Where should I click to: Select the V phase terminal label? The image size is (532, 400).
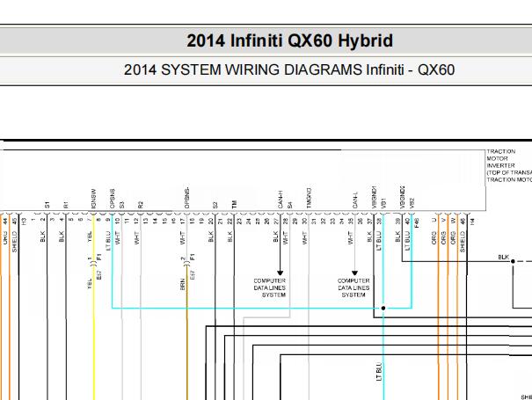pyautogui.click(x=443, y=220)
